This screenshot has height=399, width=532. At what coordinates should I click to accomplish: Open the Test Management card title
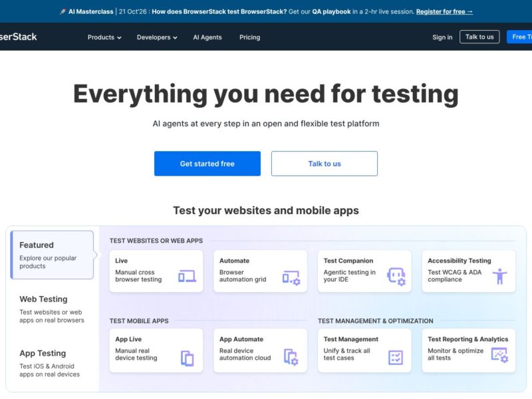coord(351,339)
